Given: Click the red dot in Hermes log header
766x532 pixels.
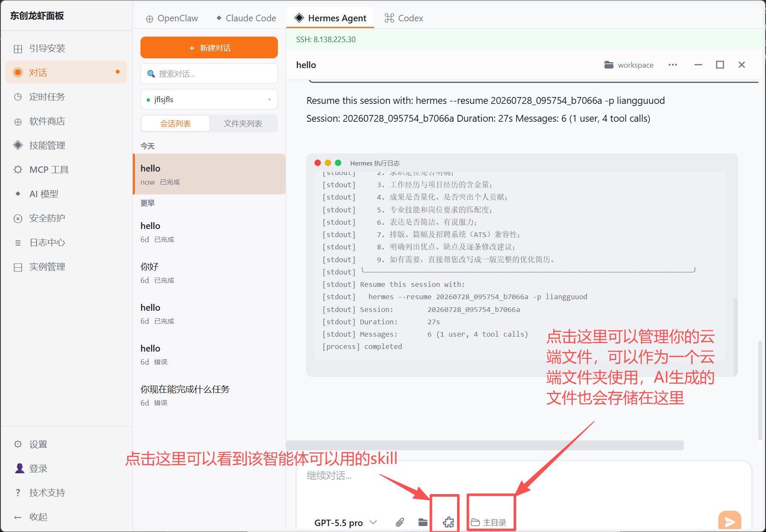Looking at the screenshot, I should pyautogui.click(x=317, y=163).
